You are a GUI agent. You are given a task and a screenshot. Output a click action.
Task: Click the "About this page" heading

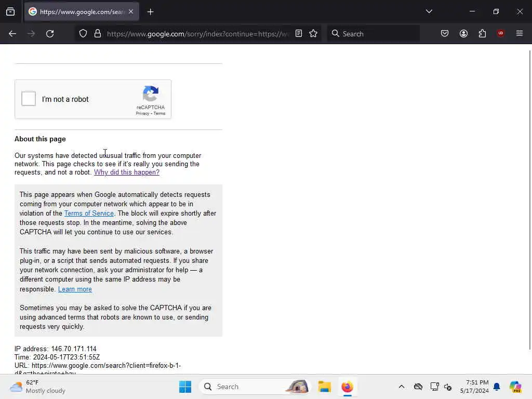tap(40, 139)
